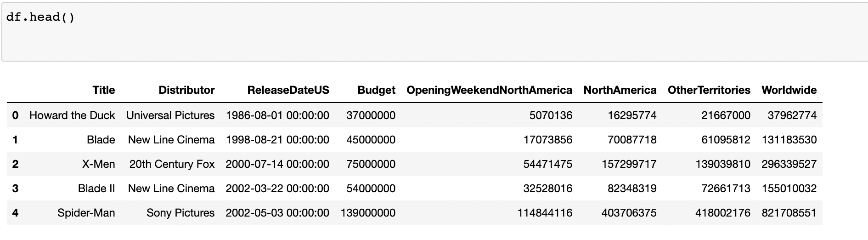Click row index 2

coord(15,164)
